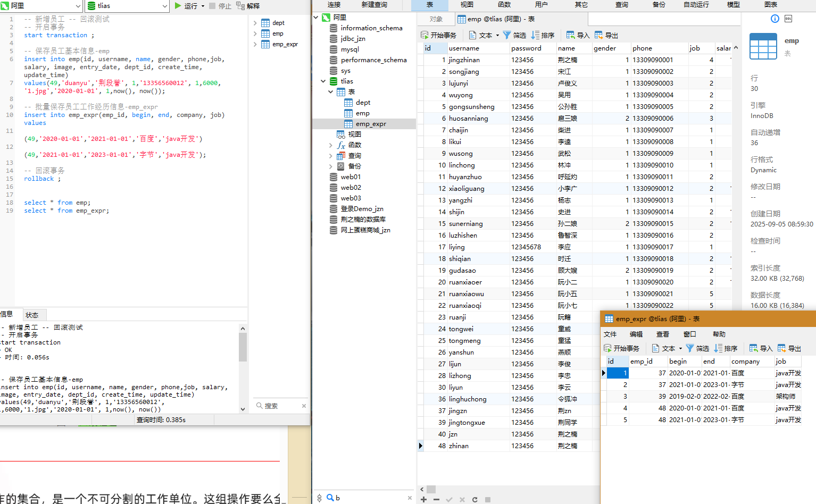Open 新建查询 in main toolbar
Screen dimensions: 816x504
pyautogui.click(x=374, y=5)
